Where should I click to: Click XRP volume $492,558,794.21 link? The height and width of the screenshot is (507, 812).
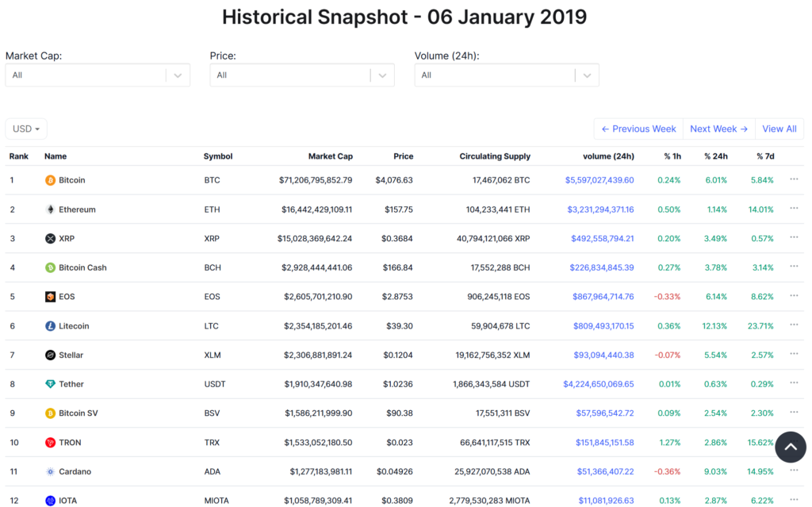click(603, 239)
